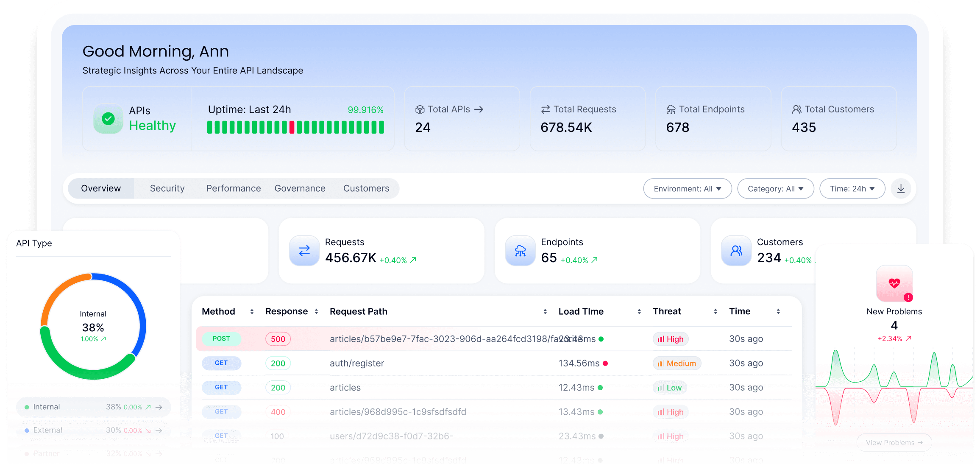Click the 30s ago time in POST row
The width and height of the screenshot is (980, 464).
click(746, 339)
